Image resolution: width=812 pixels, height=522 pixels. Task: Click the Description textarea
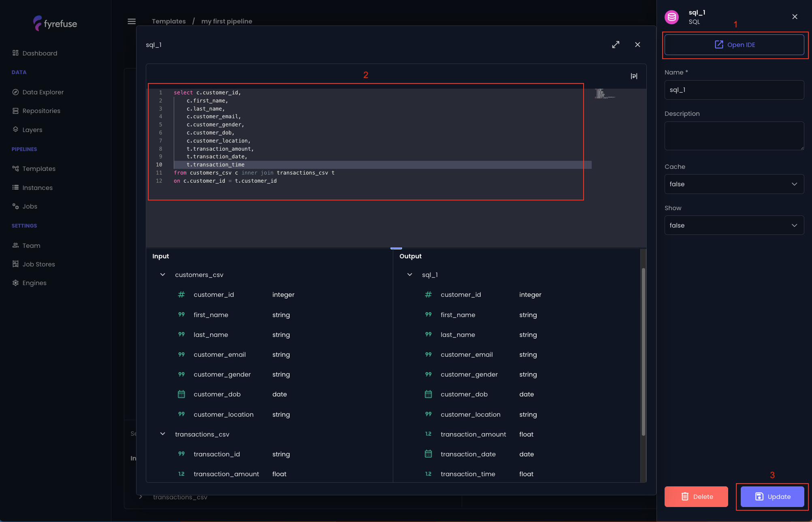(x=734, y=136)
